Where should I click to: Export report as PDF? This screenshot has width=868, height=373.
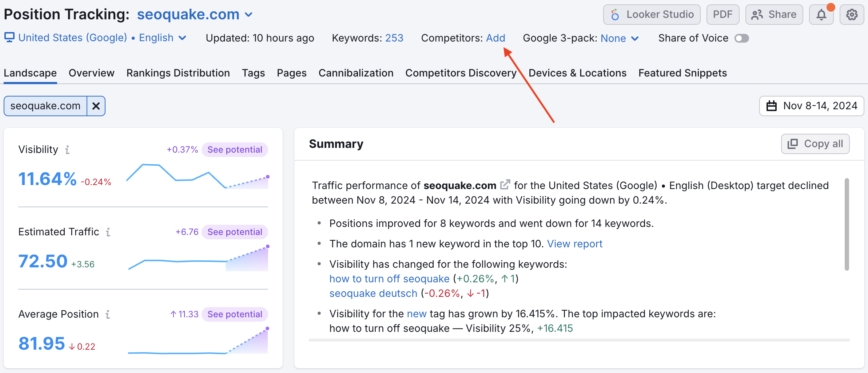click(x=722, y=15)
